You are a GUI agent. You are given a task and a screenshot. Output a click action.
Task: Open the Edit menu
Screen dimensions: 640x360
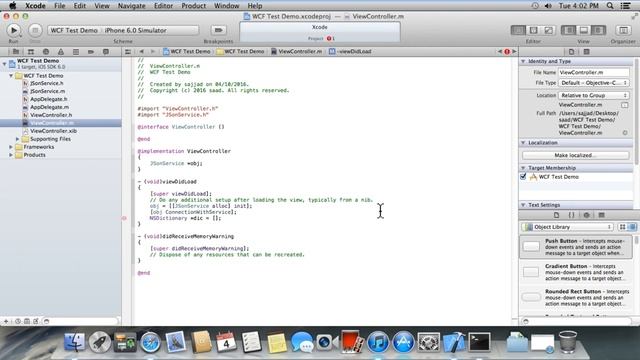tap(80, 6)
